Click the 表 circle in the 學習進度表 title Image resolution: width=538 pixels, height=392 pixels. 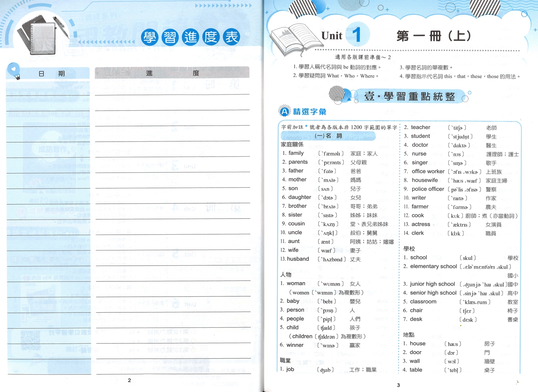coord(231,37)
